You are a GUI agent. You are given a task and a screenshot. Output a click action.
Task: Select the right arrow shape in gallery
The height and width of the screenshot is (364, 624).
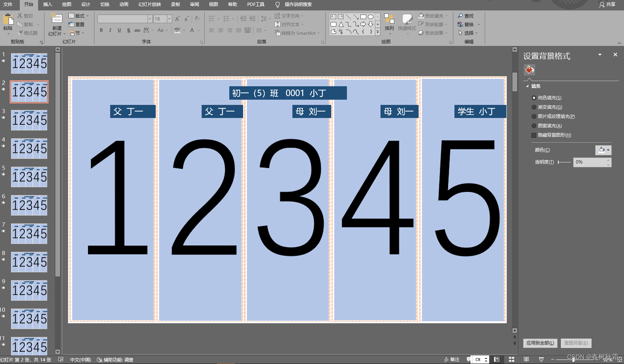pyautogui.click(x=363, y=24)
